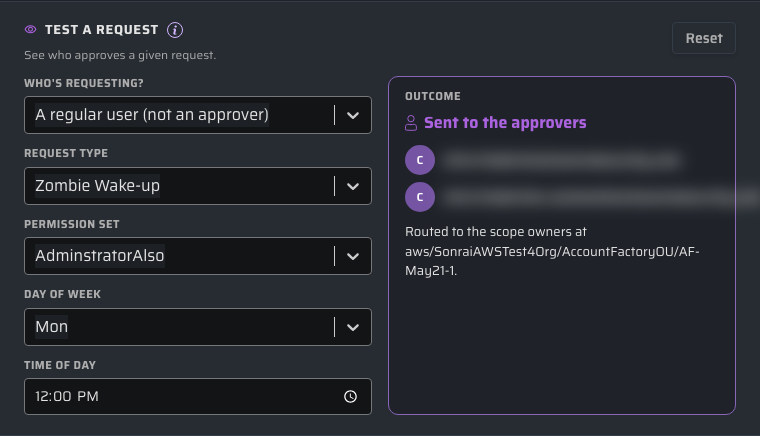760x436 pixels.
Task: Click the first approver avatar circle
Action: [x=420, y=160]
